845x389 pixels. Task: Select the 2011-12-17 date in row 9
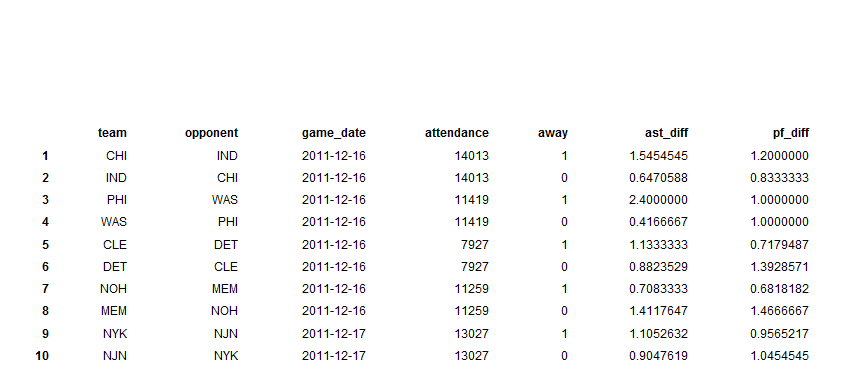coord(334,334)
